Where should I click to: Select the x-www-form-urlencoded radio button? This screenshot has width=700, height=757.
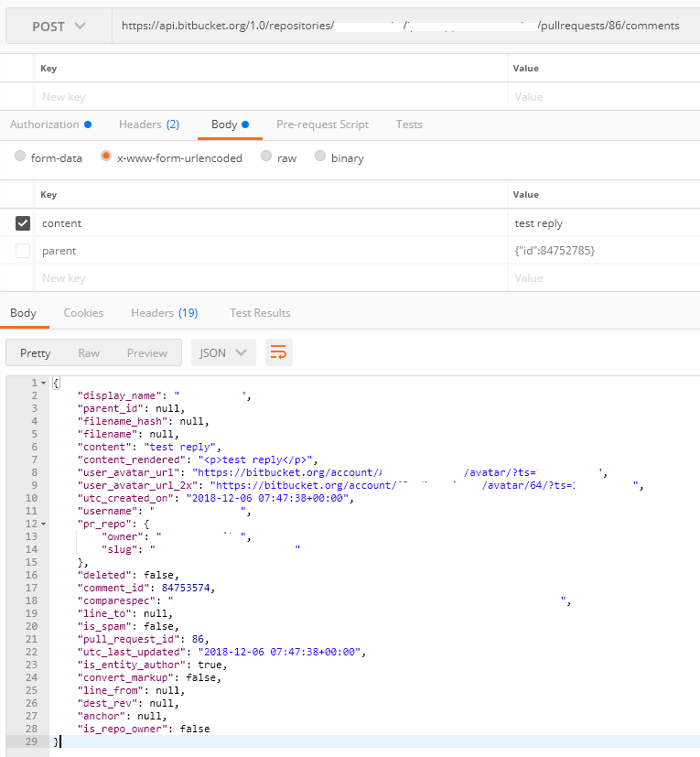point(106,156)
